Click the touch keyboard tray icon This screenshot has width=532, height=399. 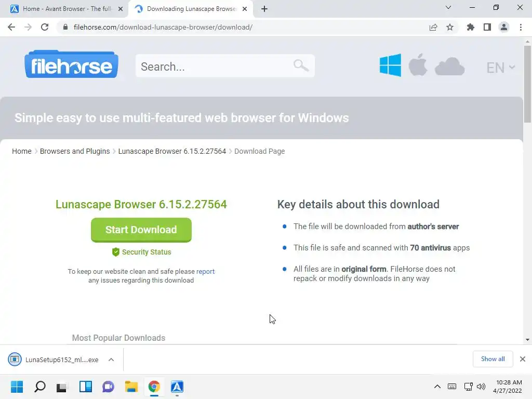point(452,387)
